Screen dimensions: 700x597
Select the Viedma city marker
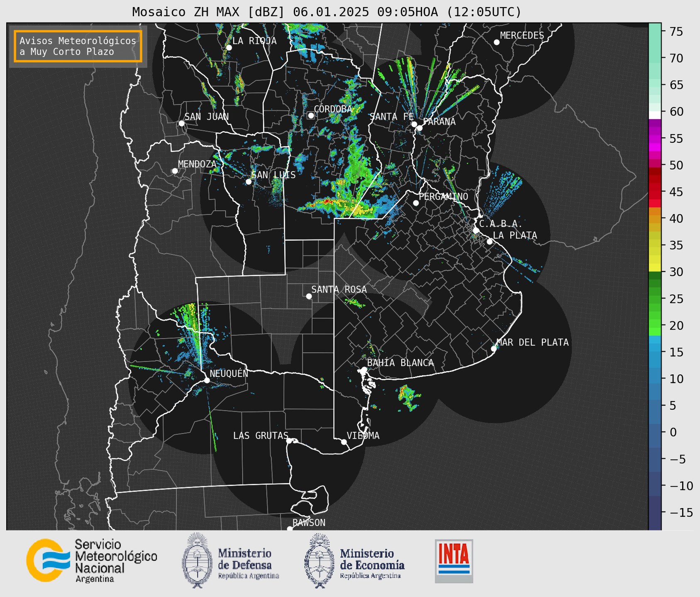coord(344,442)
